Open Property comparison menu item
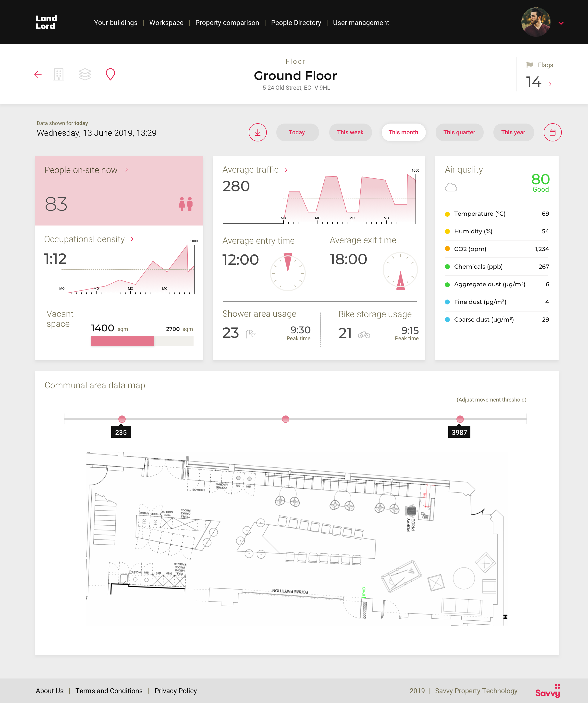Screen dimensions: 588x703 coord(227,23)
